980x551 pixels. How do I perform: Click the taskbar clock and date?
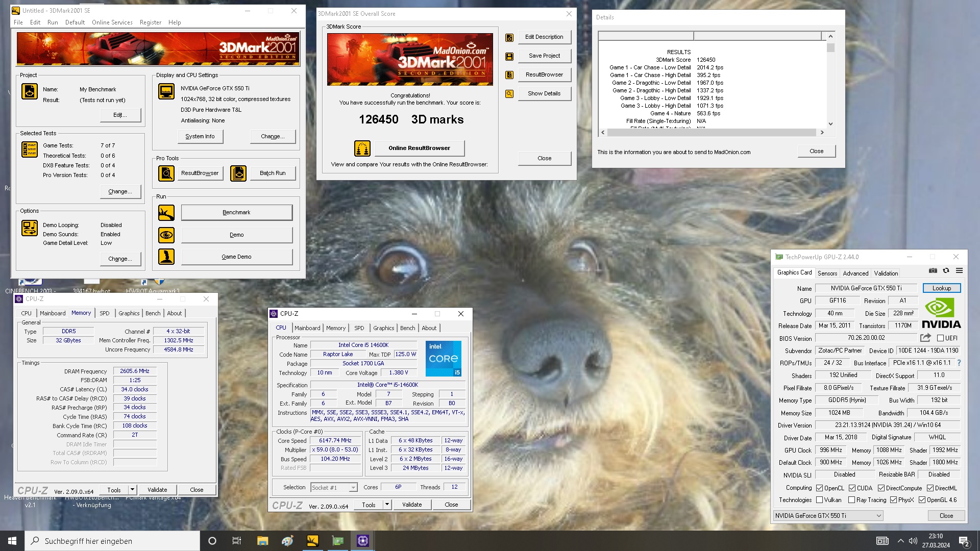[x=936, y=541]
